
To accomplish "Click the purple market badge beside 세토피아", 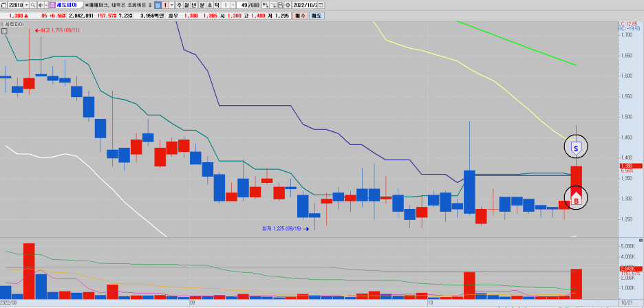I will click(52, 5).
